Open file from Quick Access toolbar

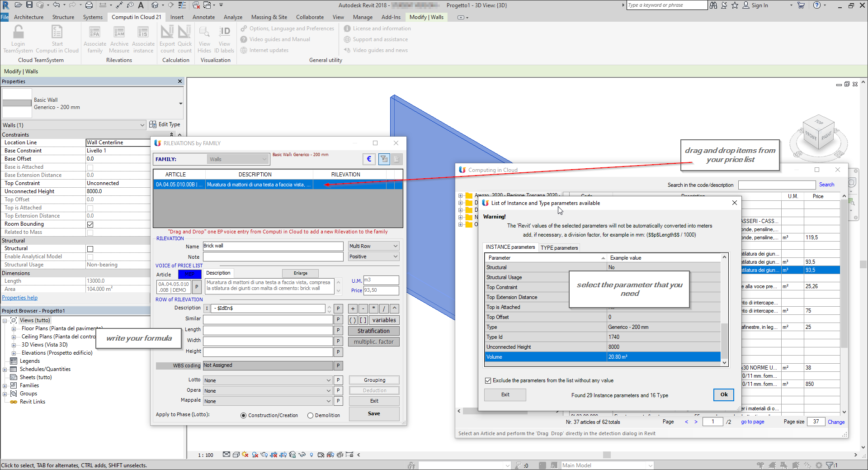pos(19,5)
